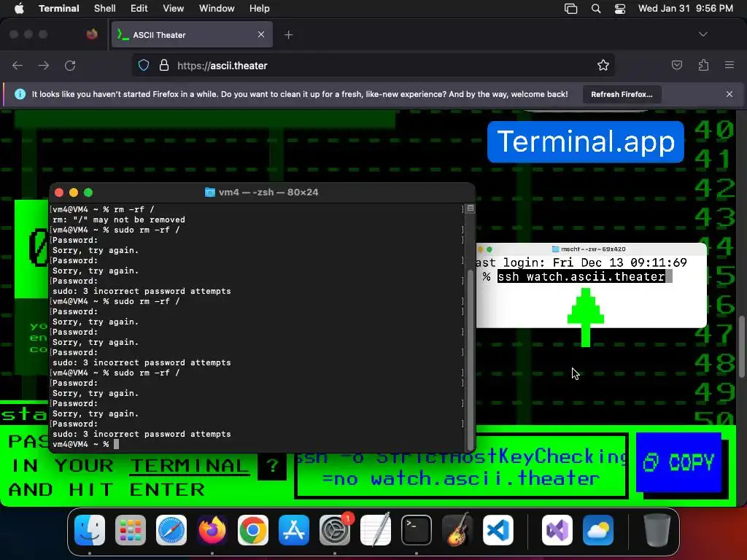Open the Apple menu

pos(19,9)
